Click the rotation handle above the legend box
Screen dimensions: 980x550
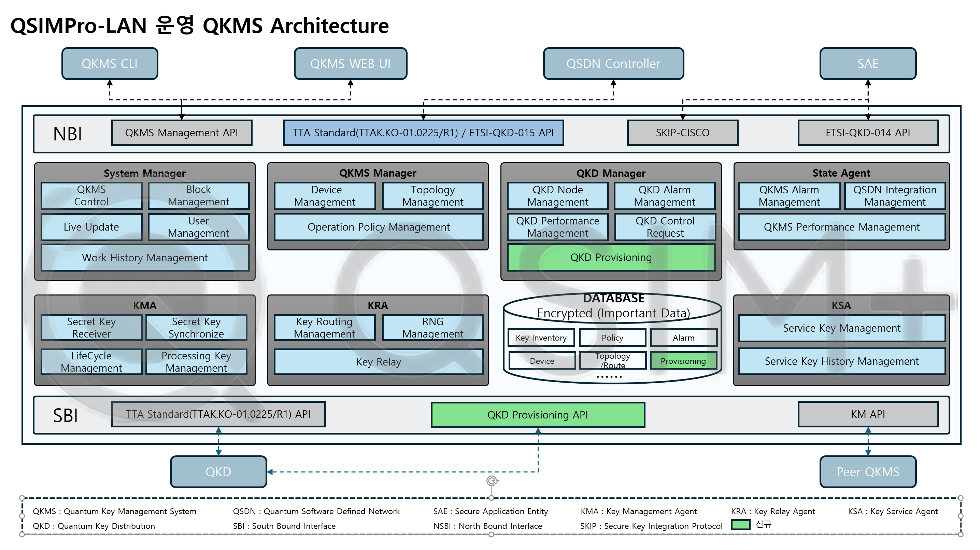492,481
